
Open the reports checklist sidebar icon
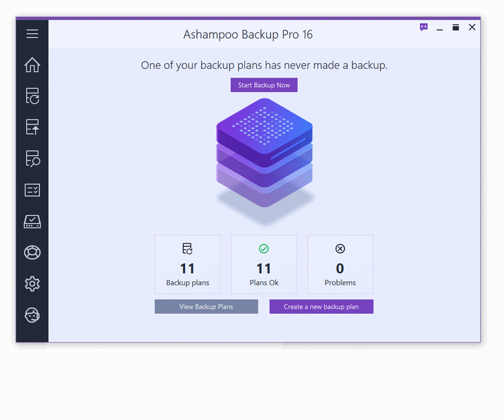[x=32, y=190]
